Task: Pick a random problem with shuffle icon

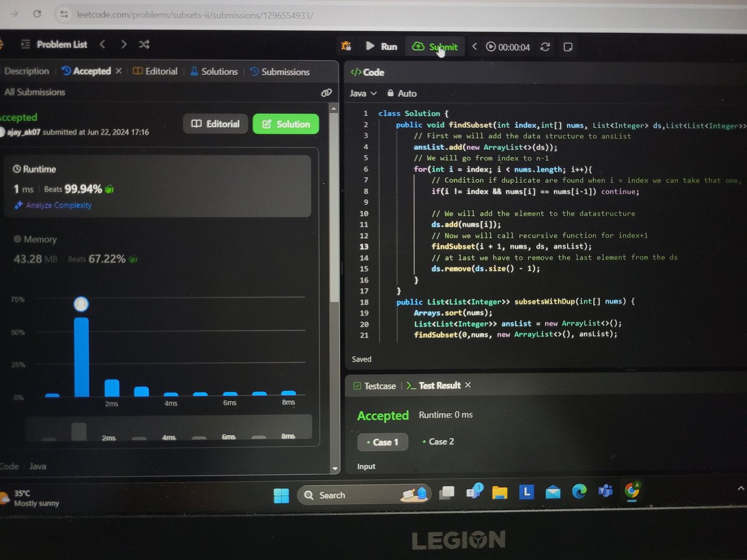Action: pos(144,45)
